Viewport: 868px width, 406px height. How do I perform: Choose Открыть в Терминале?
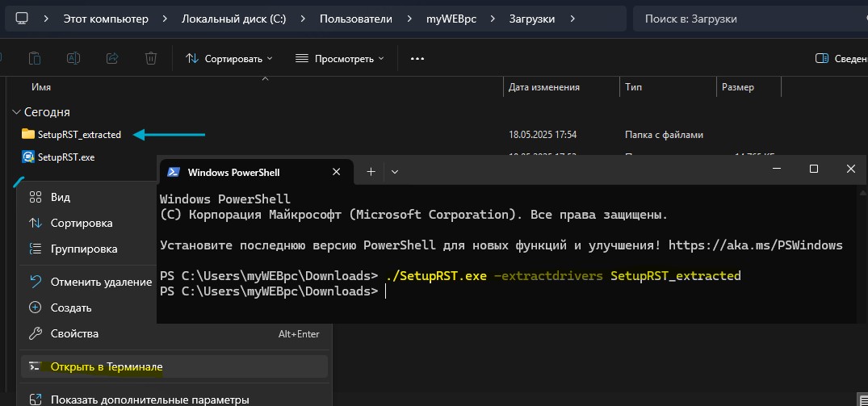(174, 366)
